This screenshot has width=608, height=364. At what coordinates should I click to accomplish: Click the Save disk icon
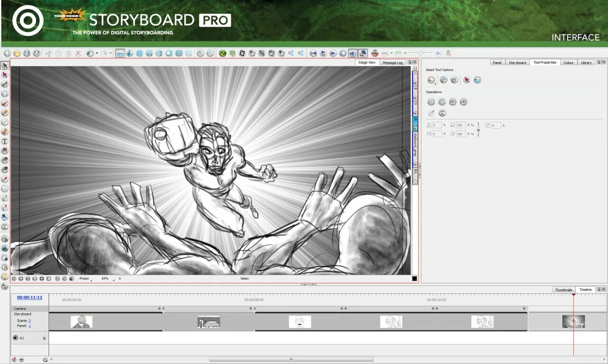point(27,54)
